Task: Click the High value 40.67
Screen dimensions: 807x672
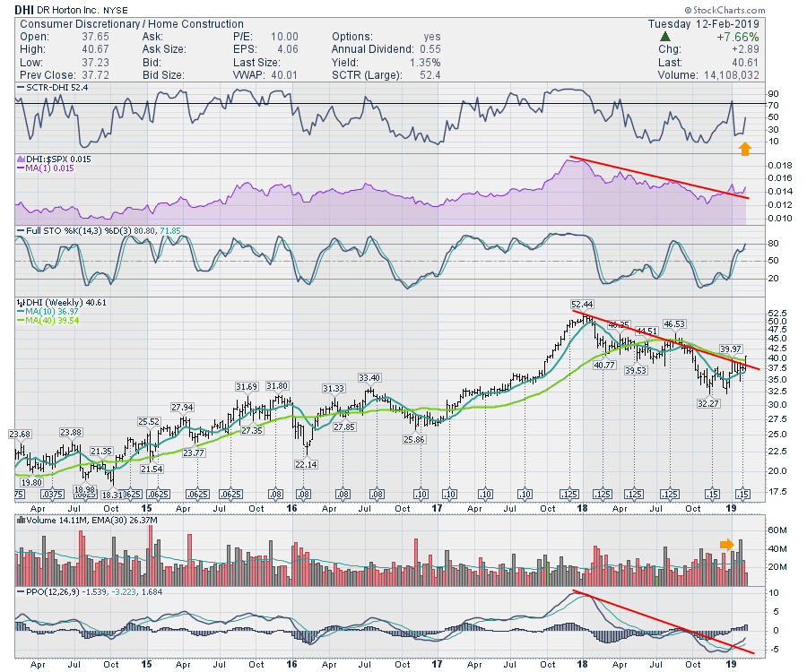Action: point(95,49)
